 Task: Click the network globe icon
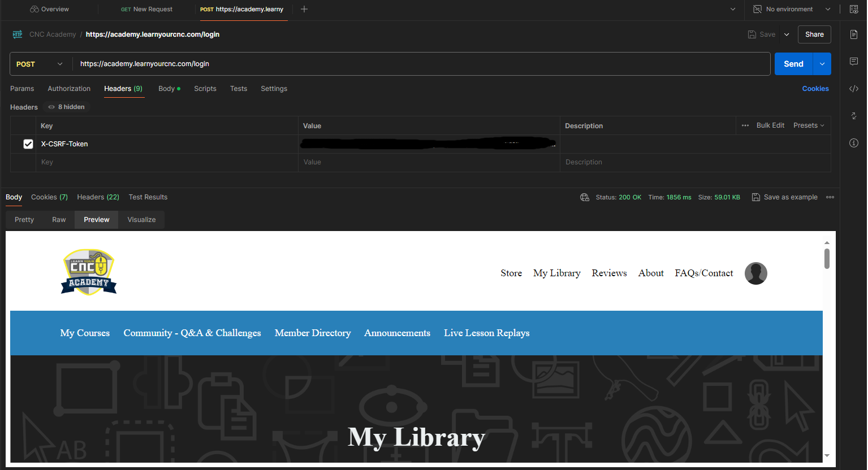coord(585,197)
